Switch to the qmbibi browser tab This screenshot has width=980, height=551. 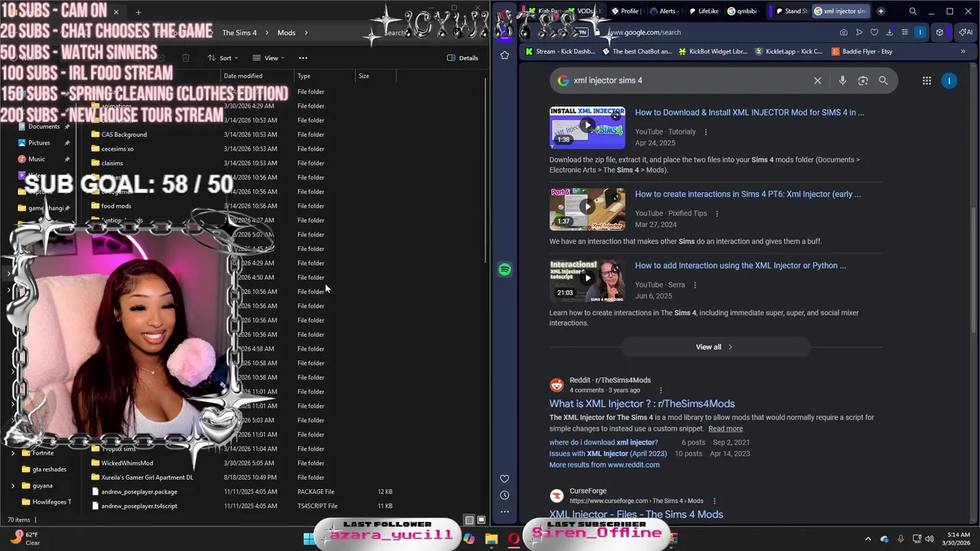742,11
